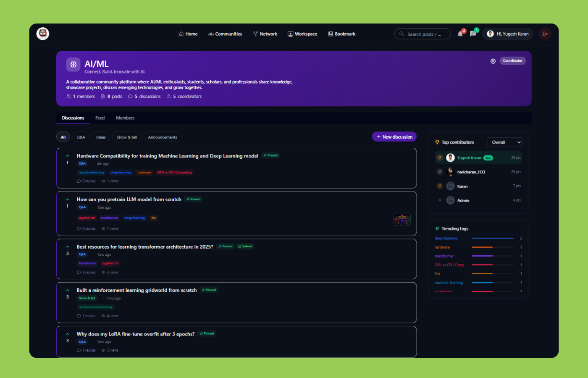Open Why does my LoRA fine-tune post

pos(135,334)
